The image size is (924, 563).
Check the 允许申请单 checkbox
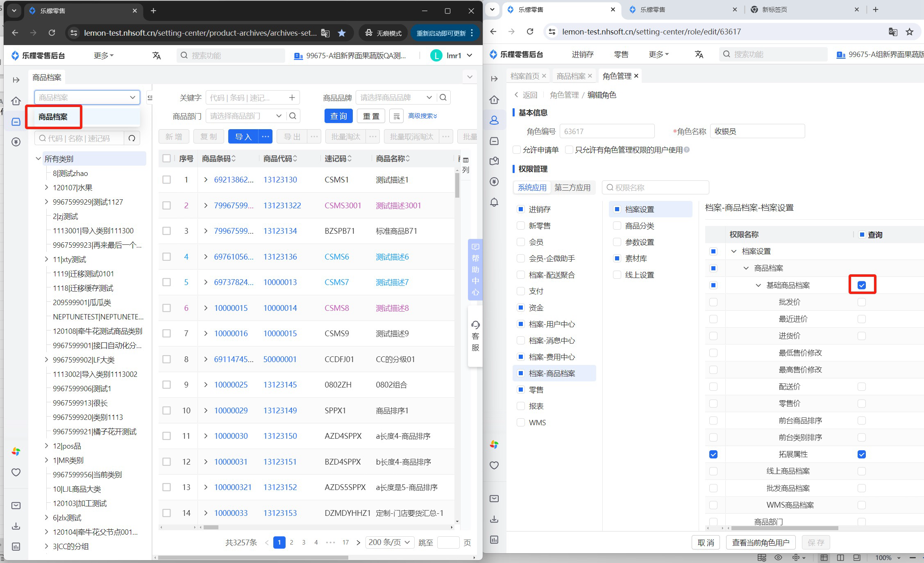(517, 150)
